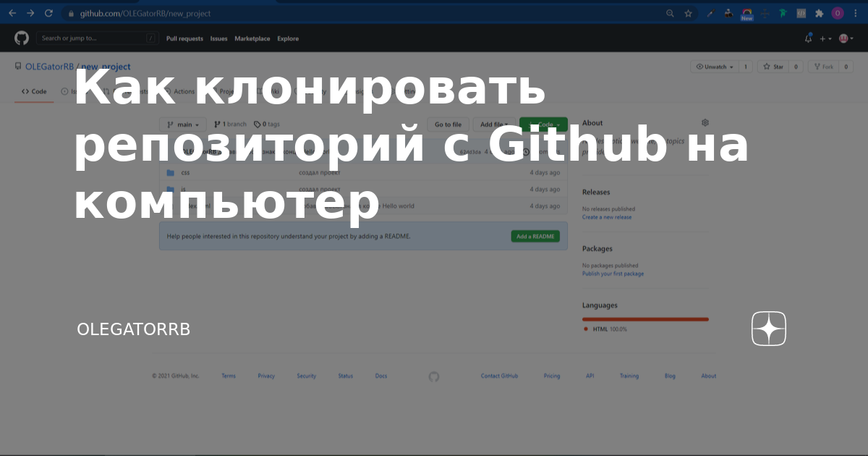Open the Chrome profile avatar
The image size is (868, 456).
click(x=838, y=13)
